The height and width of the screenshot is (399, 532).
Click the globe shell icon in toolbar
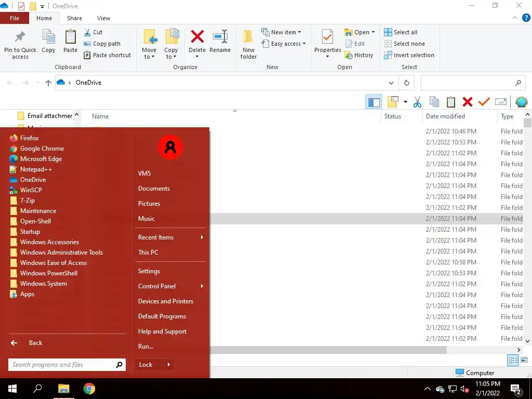coord(521,102)
